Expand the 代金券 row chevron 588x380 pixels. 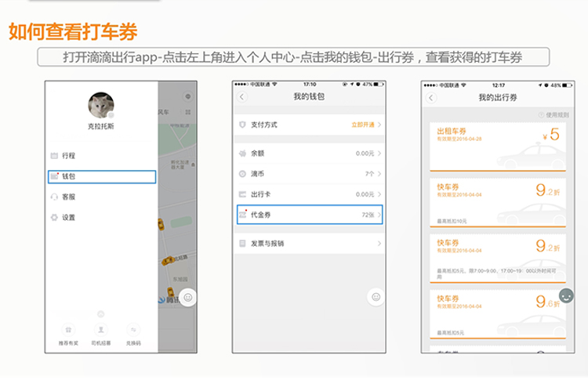pyautogui.click(x=379, y=215)
